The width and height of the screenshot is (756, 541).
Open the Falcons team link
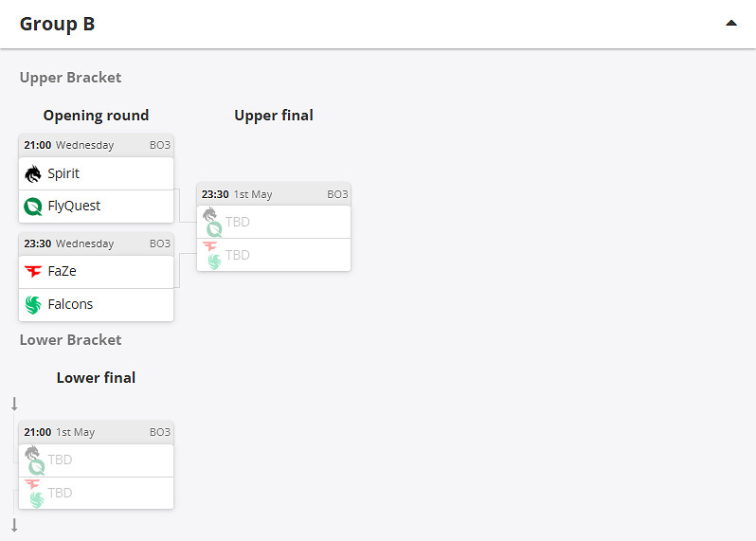(x=70, y=304)
